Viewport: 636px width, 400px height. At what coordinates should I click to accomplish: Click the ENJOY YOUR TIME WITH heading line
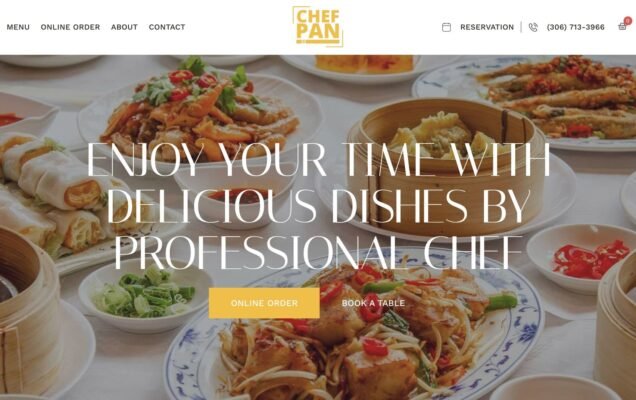pyautogui.click(x=318, y=159)
